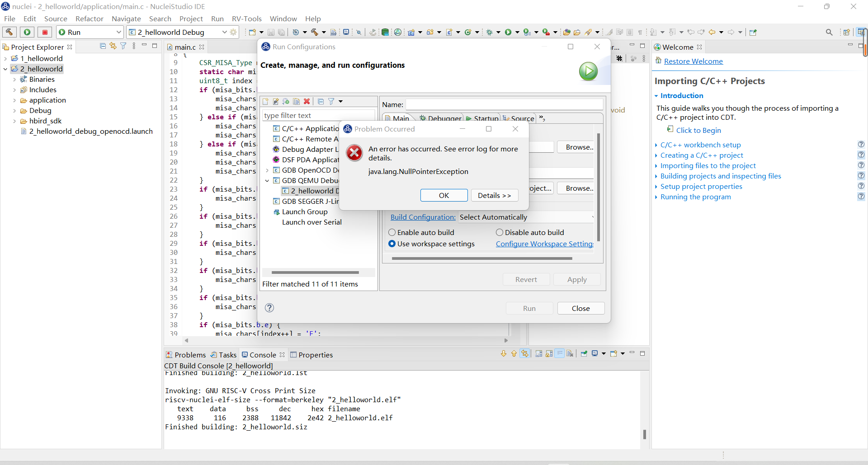Collapse the 2_helloworld project node
The height and width of the screenshot is (465, 868).
[5, 69]
